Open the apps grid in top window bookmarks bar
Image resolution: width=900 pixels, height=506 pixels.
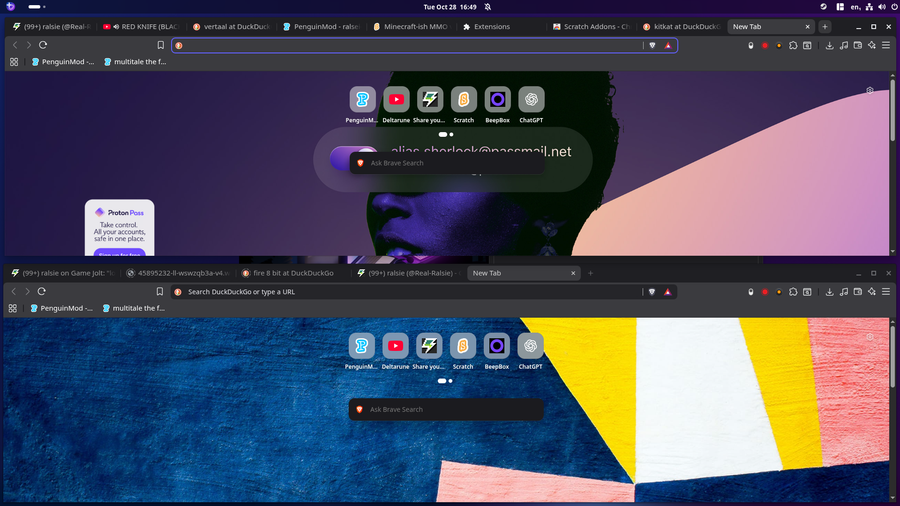(14, 61)
